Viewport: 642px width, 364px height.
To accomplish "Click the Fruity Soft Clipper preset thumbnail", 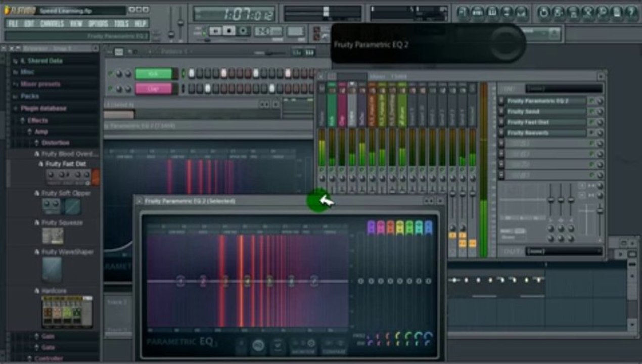I will click(x=61, y=206).
